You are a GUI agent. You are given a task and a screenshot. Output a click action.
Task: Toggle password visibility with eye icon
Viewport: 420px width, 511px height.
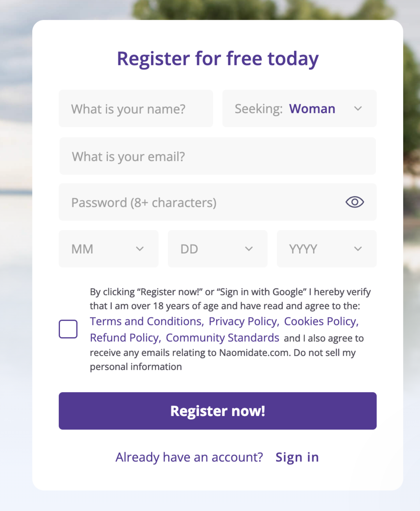pos(354,202)
